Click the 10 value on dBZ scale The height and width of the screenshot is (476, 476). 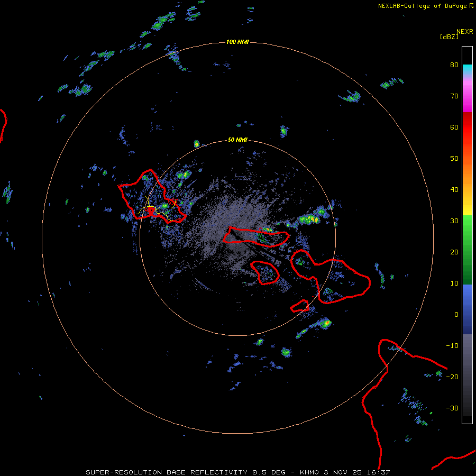(454, 283)
